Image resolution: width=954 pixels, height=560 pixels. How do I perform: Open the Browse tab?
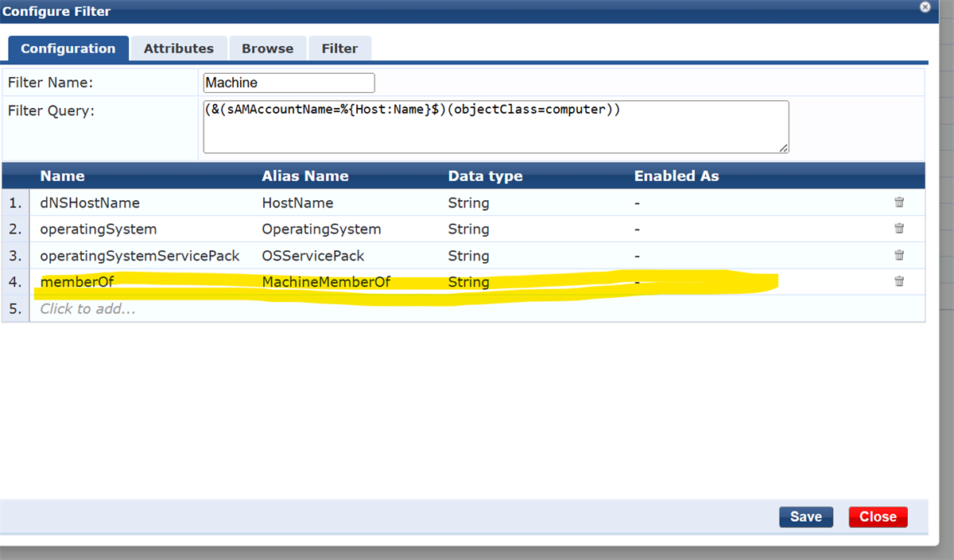coord(268,48)
